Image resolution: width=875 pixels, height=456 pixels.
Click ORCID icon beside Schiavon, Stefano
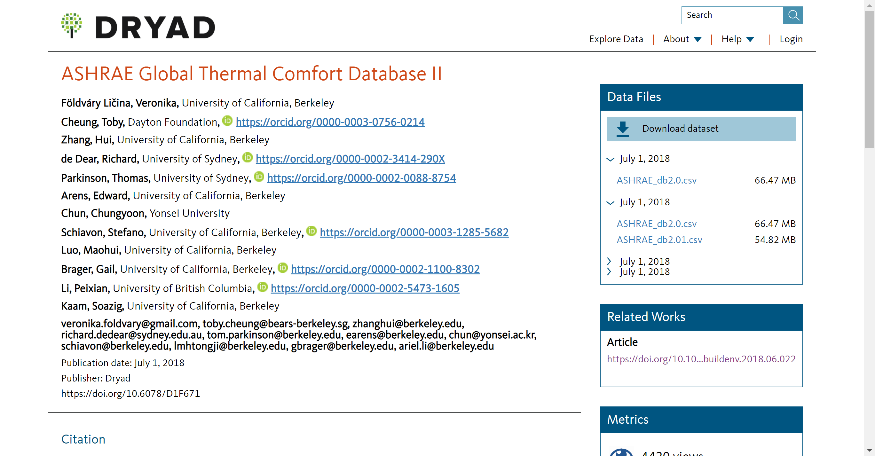coord(311,231)
